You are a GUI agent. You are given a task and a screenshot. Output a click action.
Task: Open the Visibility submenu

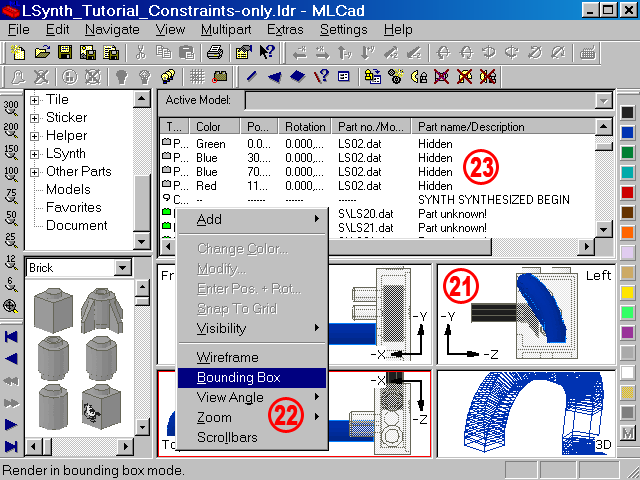pyautogui.click(x=252, y=328)
